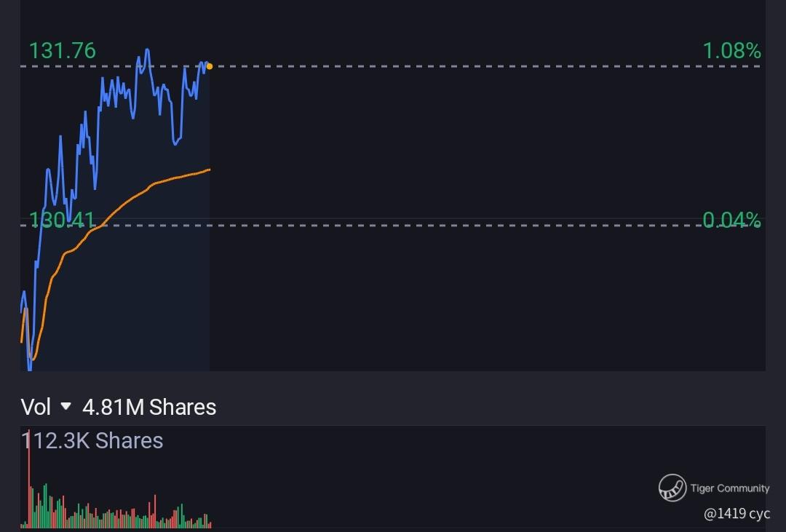Select the 131.76 price level label

[x=62, y=51]
